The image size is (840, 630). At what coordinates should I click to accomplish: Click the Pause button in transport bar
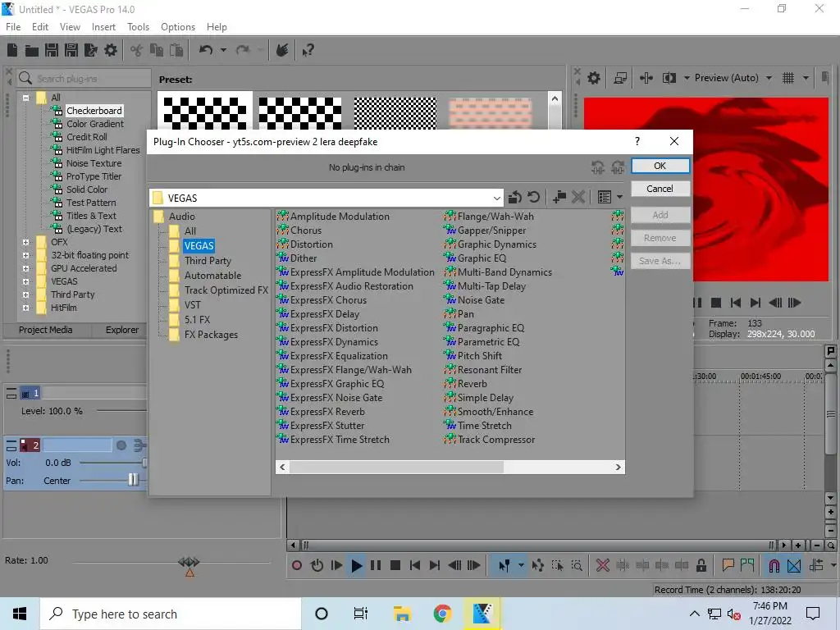click(x=376, y=565)
